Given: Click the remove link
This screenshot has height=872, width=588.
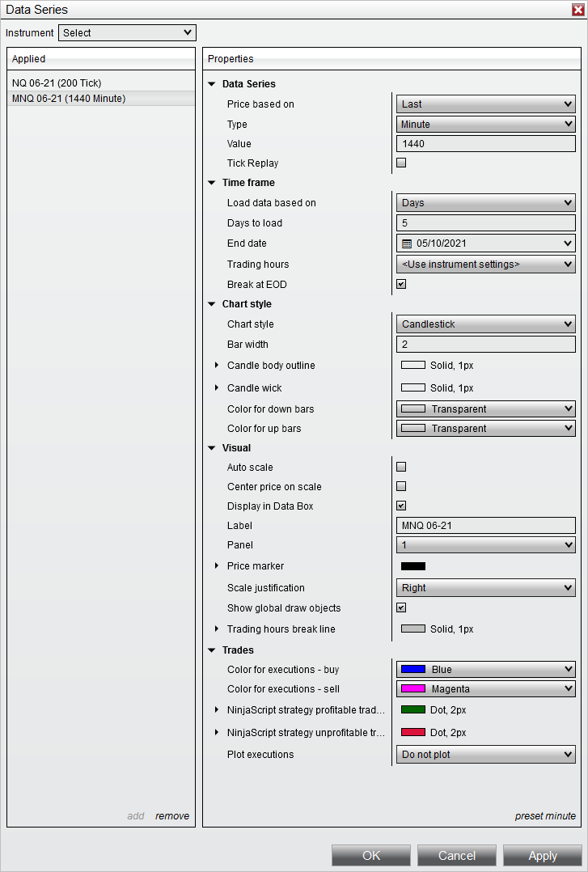Looking at the screenshot, I should (x=172, y=816).
